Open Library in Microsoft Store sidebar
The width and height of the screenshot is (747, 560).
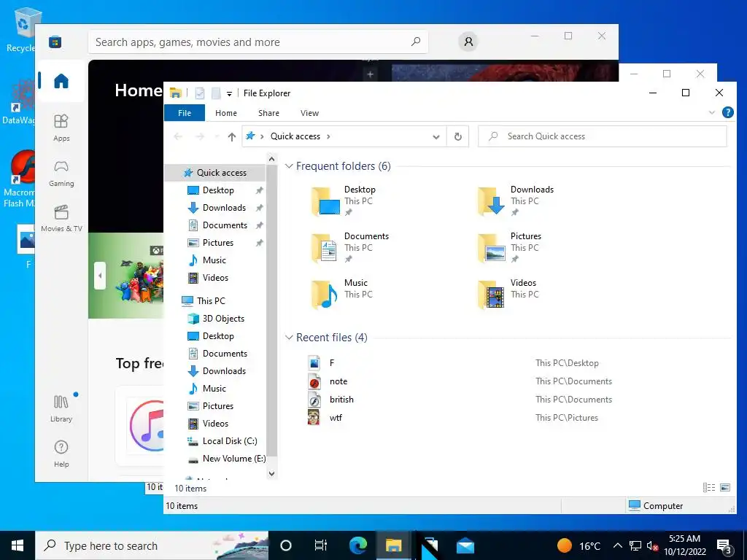61,408
